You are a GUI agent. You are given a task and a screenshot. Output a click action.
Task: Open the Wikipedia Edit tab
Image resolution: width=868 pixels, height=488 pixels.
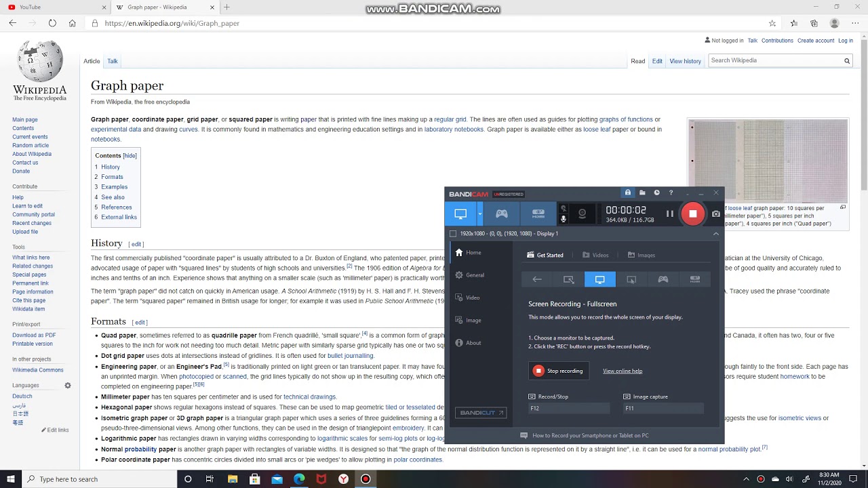point(657,61)
